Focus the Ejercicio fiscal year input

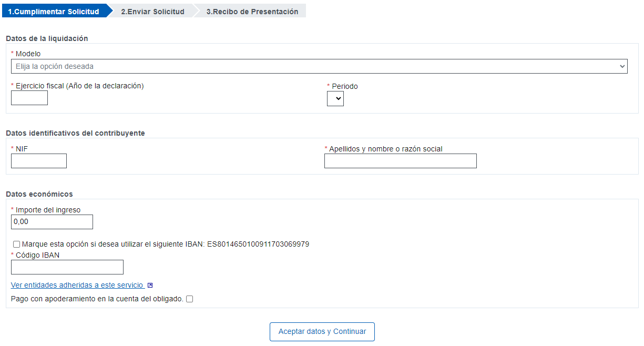coord(29,98)
